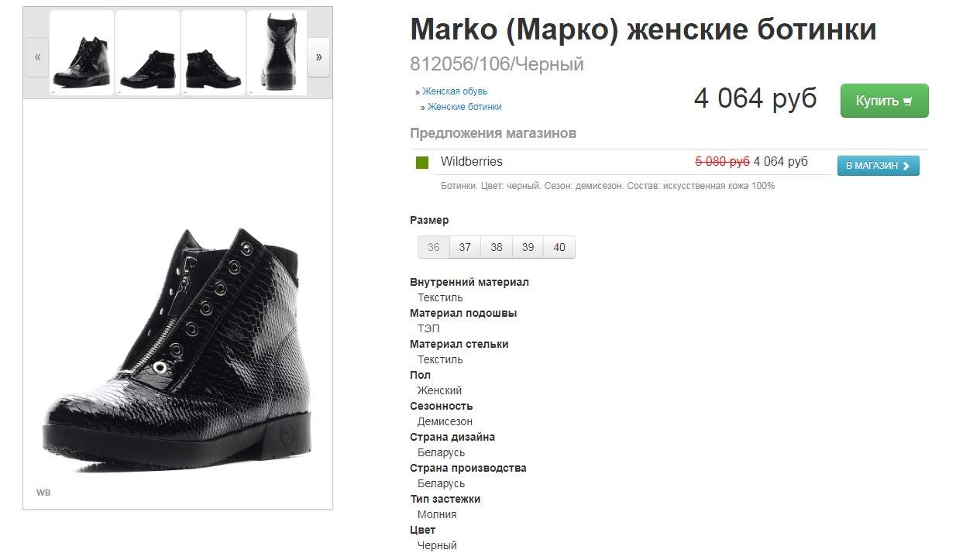Select the third boot thumbnail
The height and width of the screenshot is (560, 980).
tap(214, 53)
